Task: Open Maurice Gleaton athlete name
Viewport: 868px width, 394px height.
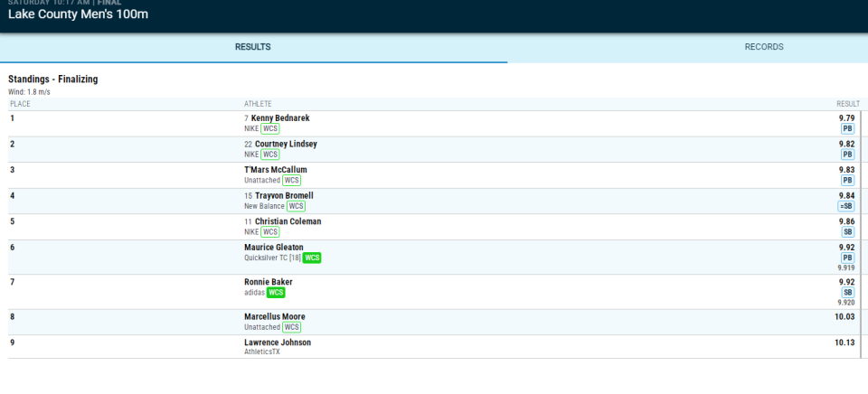Action: coord(274,248)
